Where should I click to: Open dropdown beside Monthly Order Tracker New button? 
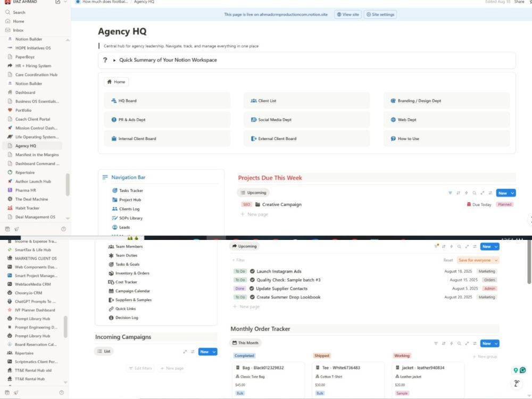click(x=496, y=343)
